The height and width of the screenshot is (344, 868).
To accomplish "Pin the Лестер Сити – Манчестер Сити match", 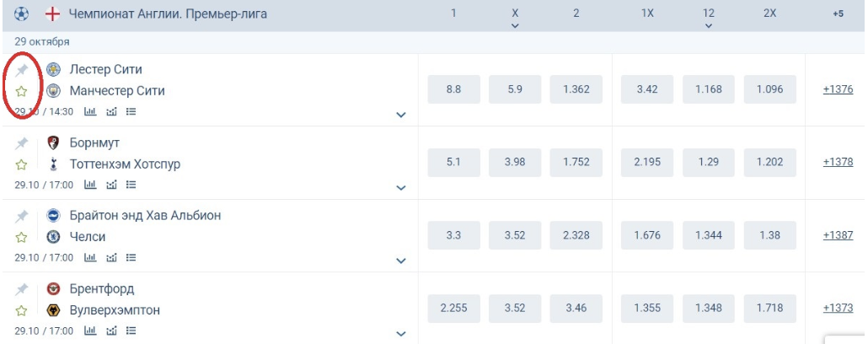I will 22,70.
